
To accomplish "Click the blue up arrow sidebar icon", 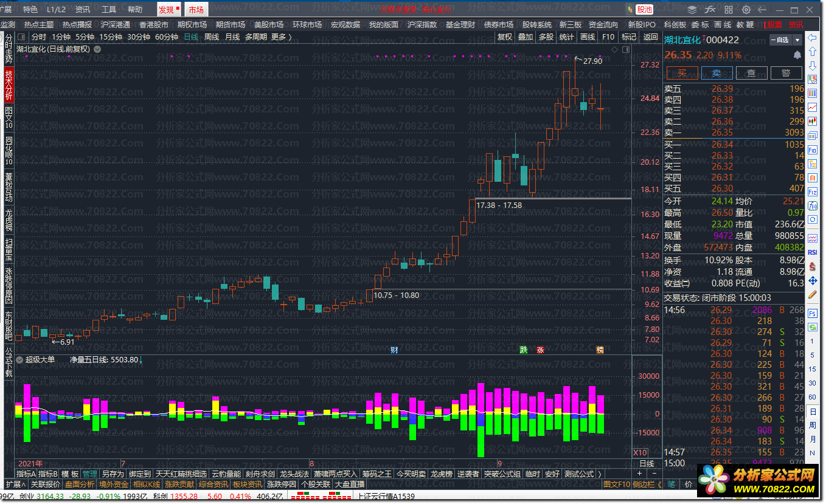I will coord(812,52).
